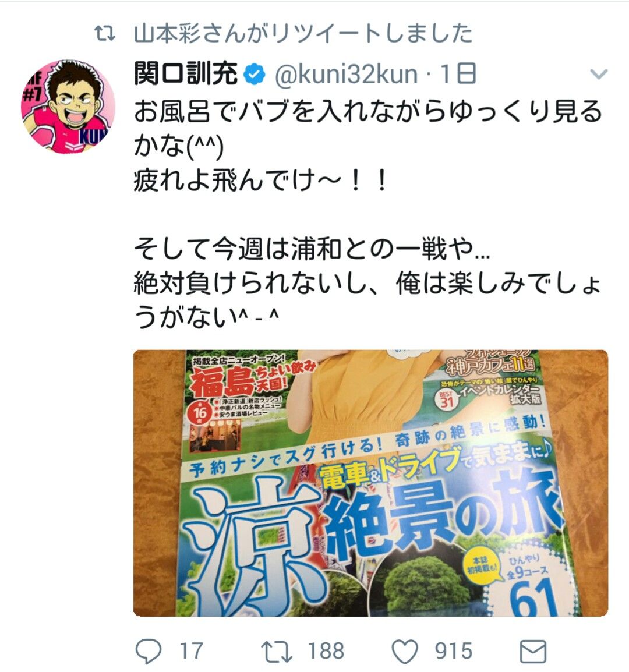Click the reply speech bubble icon
Screen dimensions: 629x672
click(149, 650)
